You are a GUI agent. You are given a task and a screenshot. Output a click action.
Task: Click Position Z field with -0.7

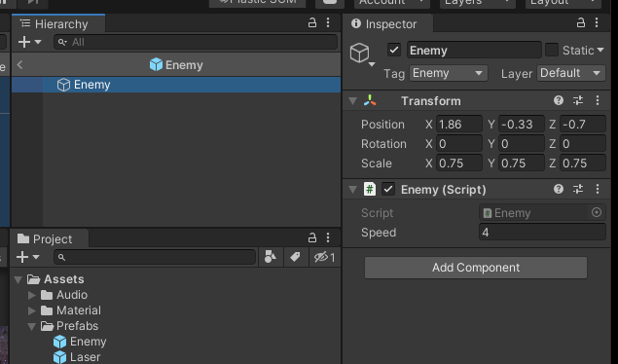coord(583,125)
